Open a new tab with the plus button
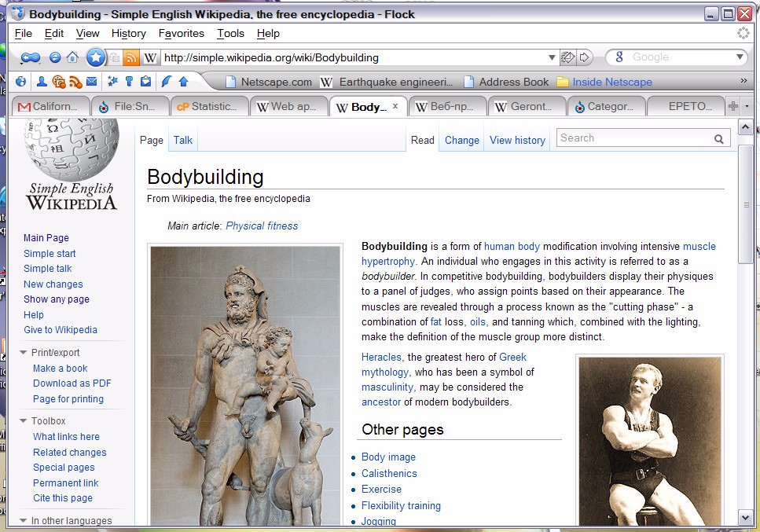Image resolution: width=760 pixels, height=532 pixels. pos(732,105)
